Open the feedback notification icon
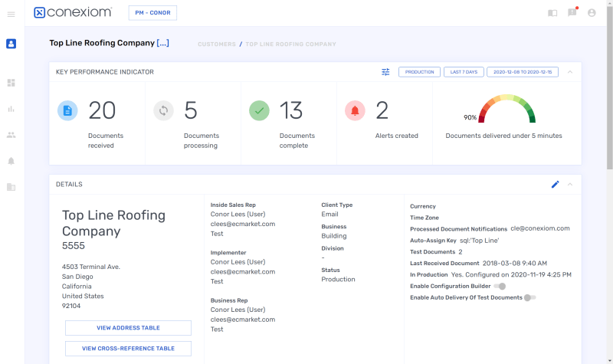The width and height of the screenshot is (613, 364). point(572,12)
